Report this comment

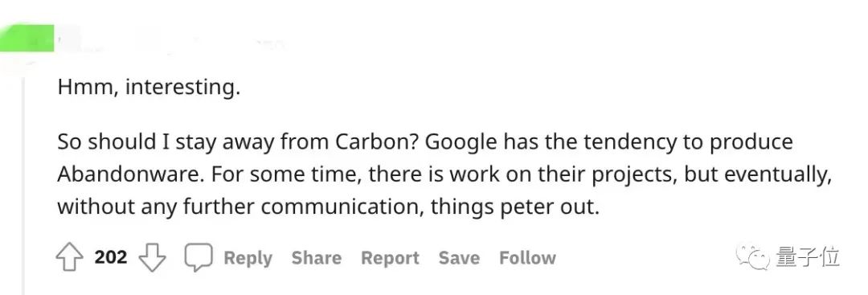391,258
